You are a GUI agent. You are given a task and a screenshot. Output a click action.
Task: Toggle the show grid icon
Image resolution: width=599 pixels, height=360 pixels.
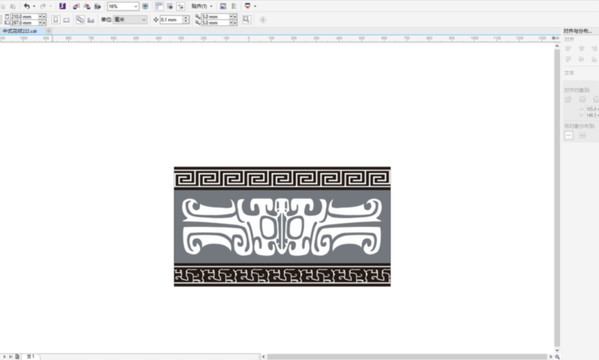tap(170, 6)
